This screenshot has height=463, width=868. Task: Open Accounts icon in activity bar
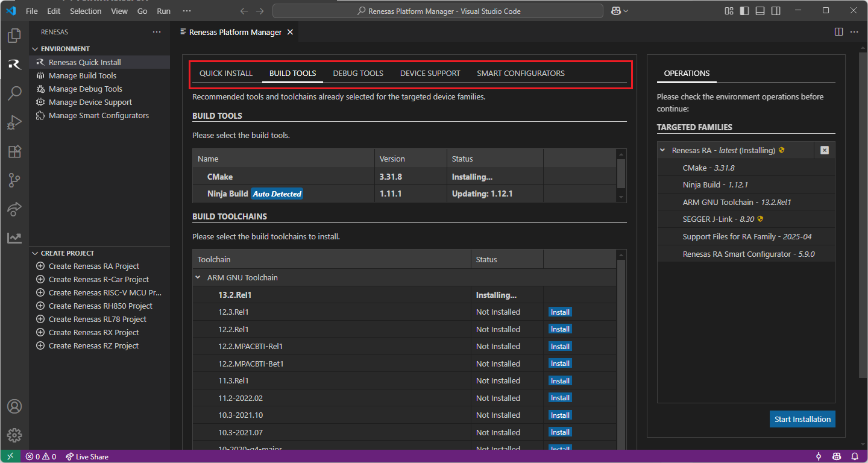14,406
